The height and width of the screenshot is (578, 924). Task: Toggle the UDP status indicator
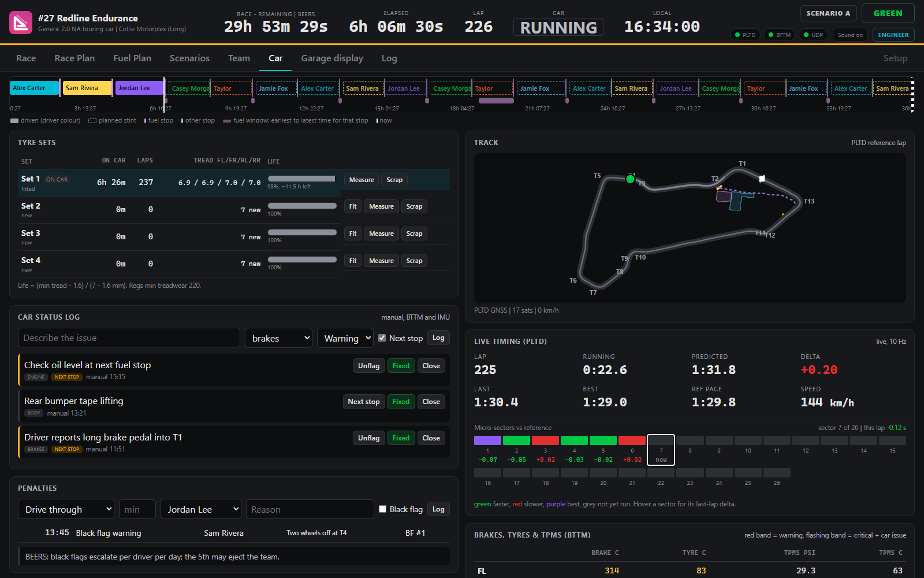[x=813, y=35]
